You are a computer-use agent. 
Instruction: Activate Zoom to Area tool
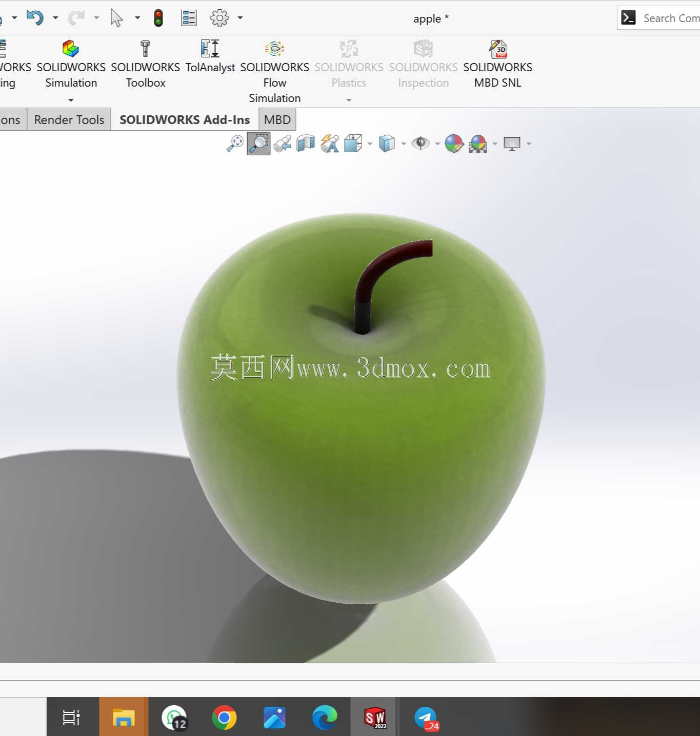coord(258,144)
